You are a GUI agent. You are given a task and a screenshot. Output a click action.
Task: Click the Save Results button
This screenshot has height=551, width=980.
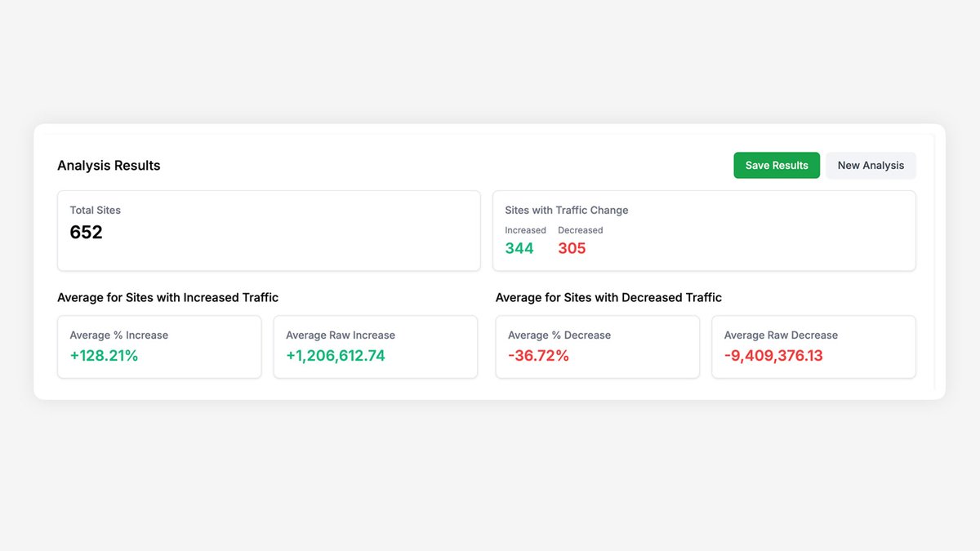[776, 165]
